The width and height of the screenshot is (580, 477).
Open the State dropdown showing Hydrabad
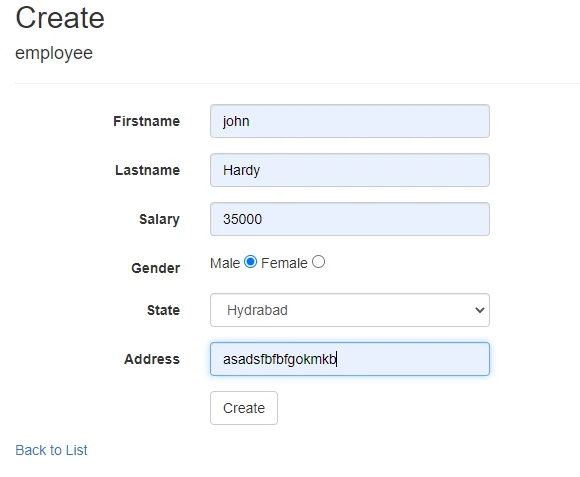point(350,310)
